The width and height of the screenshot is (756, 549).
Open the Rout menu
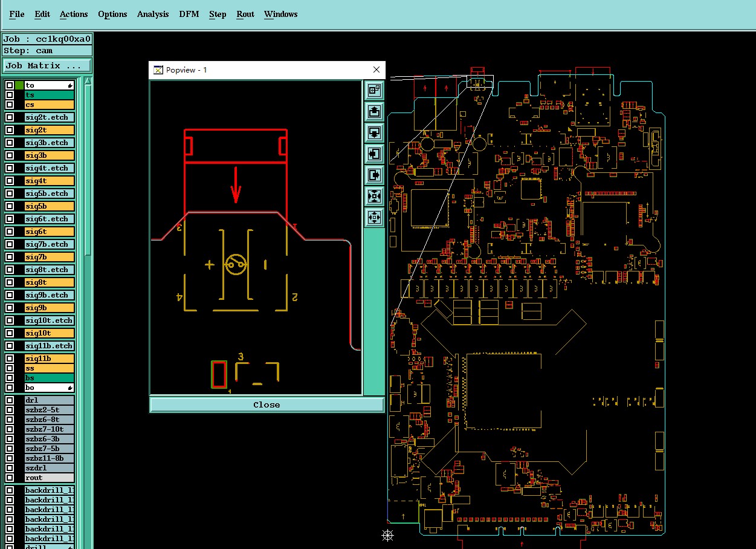[x=245, y=14]
